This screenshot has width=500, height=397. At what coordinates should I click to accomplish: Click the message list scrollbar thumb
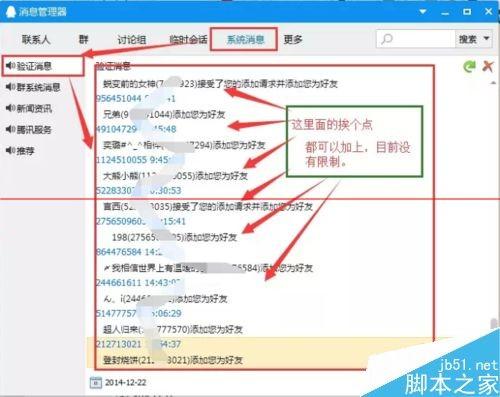494,324
